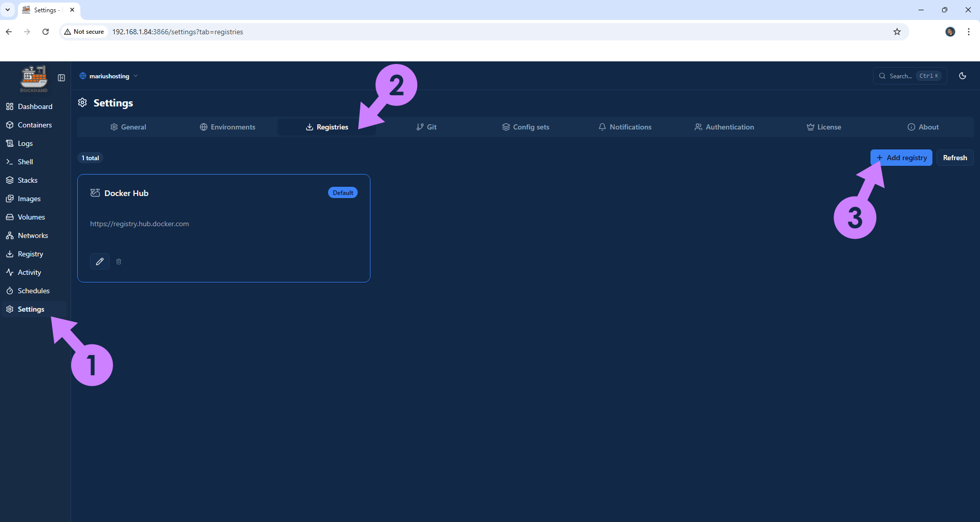
Task: Open Containers in the sidebar
Action: click(34, 125)
